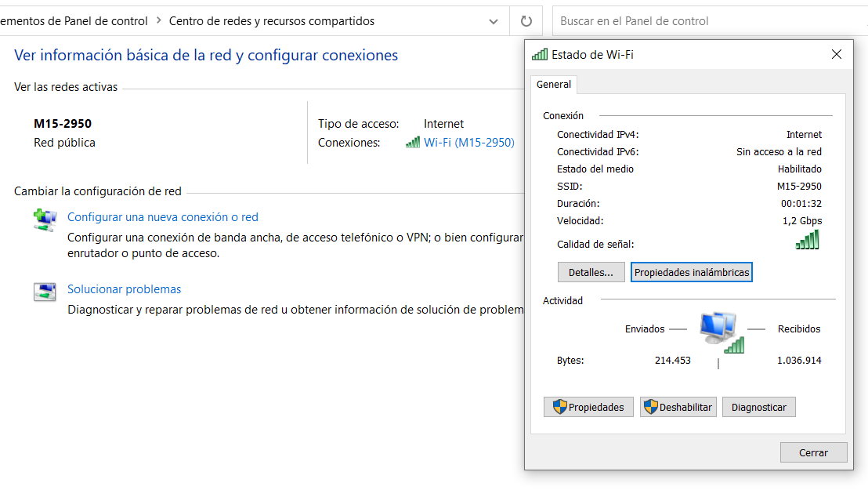Open Configurar una nueva conexión o red

point(163,217)
